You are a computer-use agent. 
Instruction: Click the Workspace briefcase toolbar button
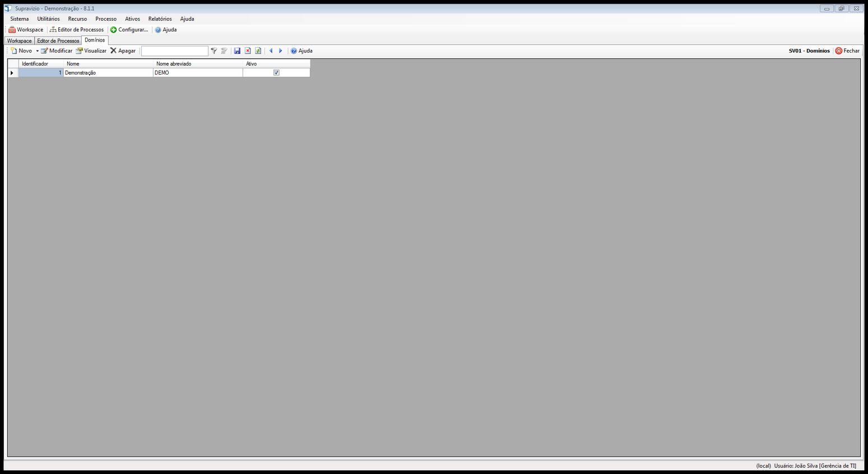point(26,30)
